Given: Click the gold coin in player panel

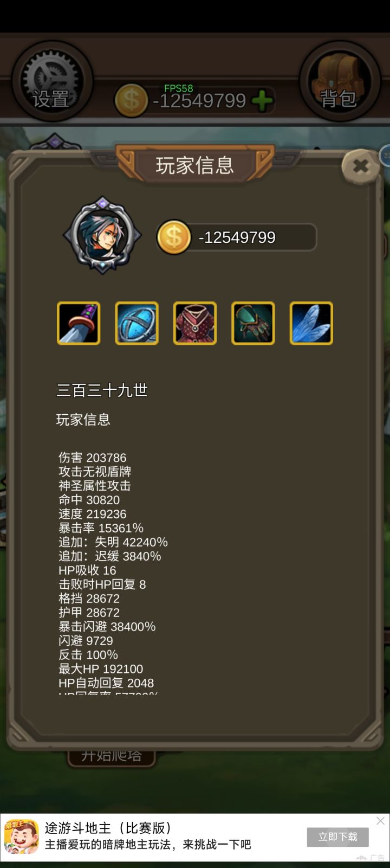Looking at the screenshot, I should [x=173, y=237].
